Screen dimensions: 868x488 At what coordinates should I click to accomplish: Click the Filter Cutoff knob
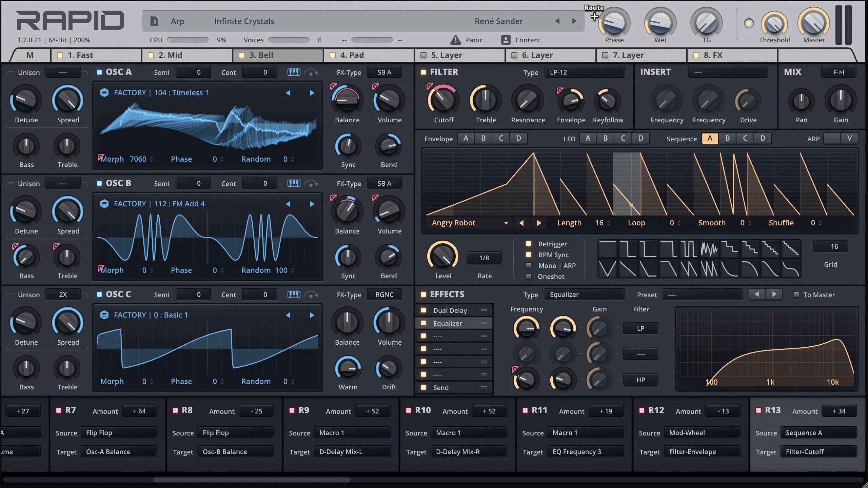(443, 100)
